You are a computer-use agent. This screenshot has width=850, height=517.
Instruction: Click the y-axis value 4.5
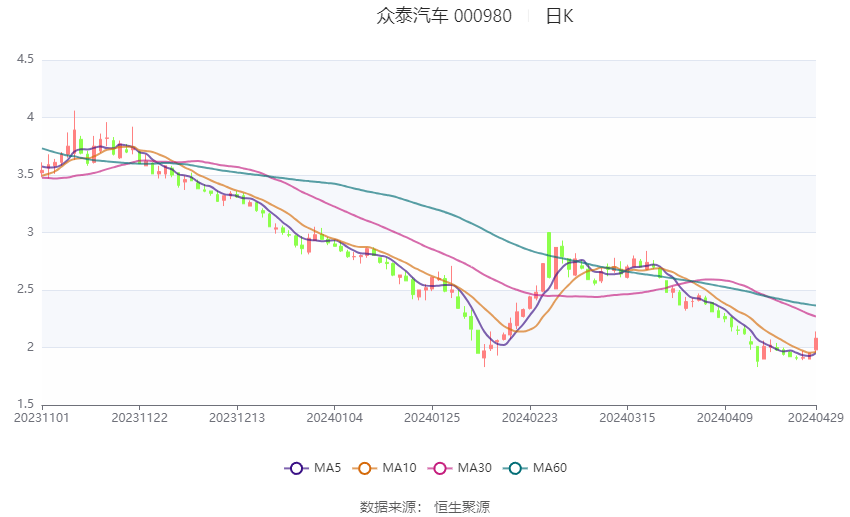point(25,59)
